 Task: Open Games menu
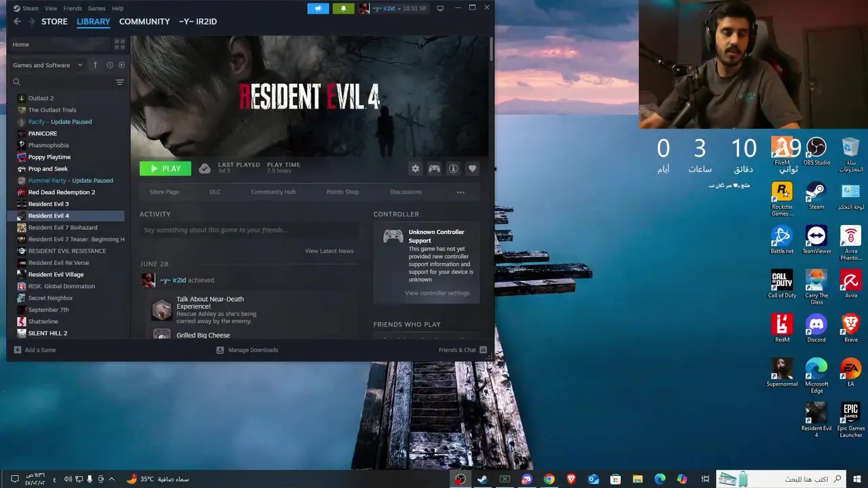point(97,8)
